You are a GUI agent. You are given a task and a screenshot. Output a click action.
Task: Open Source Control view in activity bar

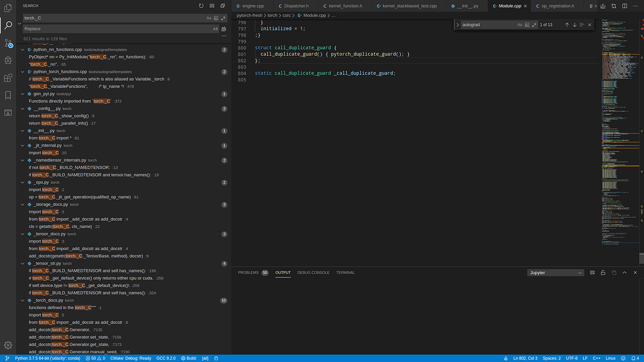(8, 43)
